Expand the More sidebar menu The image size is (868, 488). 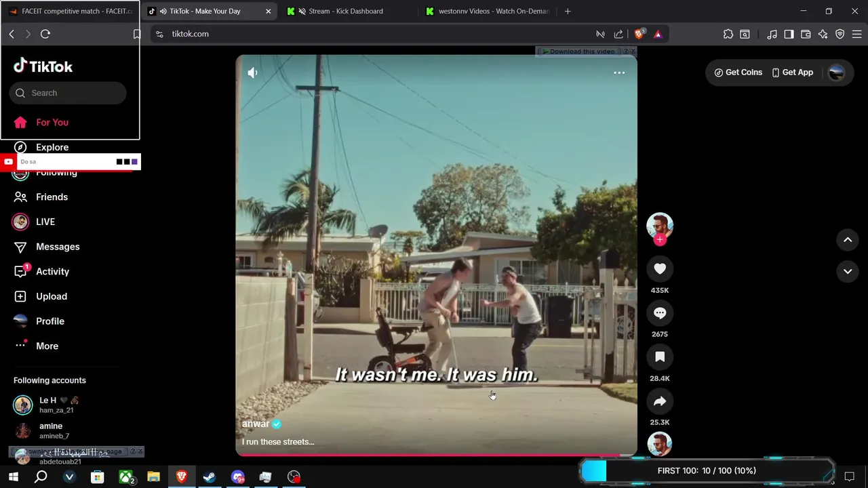click(37, 346)
